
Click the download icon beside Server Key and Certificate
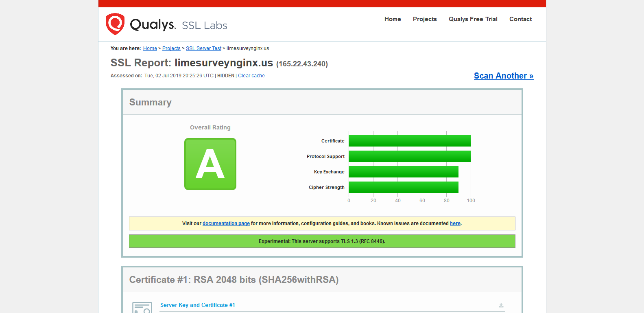coord(501,305)
